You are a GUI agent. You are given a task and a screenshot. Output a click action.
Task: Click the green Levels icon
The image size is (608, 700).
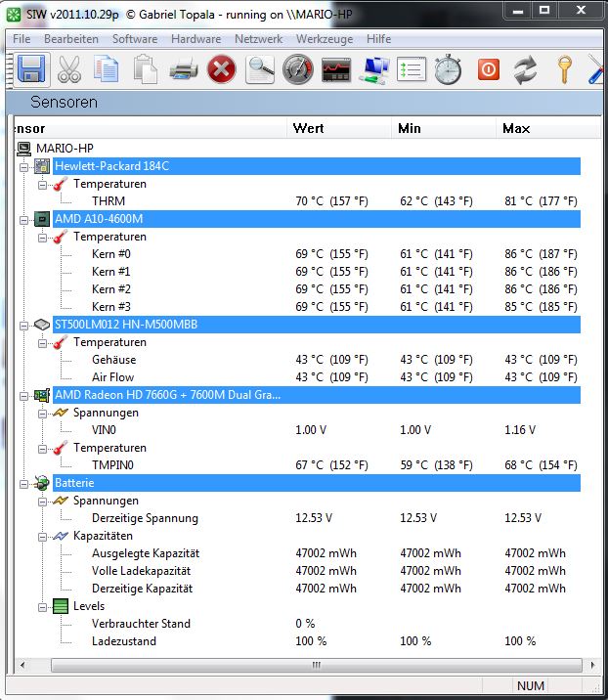click(61, 606)
